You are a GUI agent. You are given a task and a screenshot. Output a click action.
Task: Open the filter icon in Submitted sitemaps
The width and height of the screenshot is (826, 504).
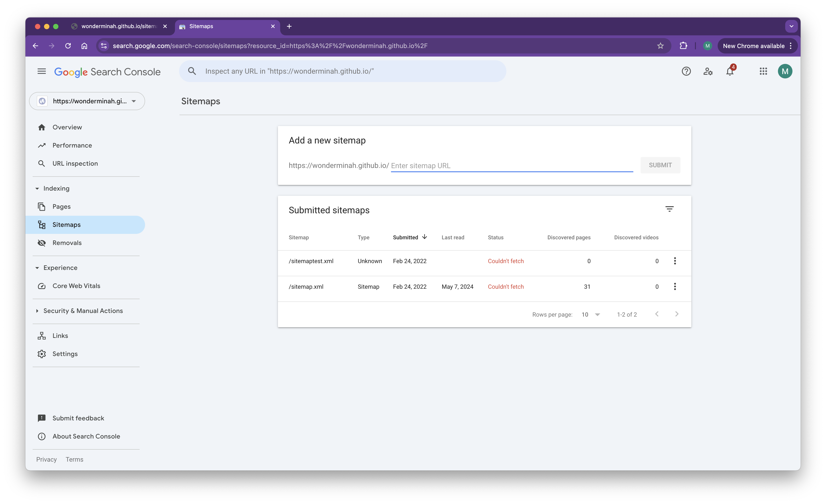pyautogui.click(x=669, y=209)
